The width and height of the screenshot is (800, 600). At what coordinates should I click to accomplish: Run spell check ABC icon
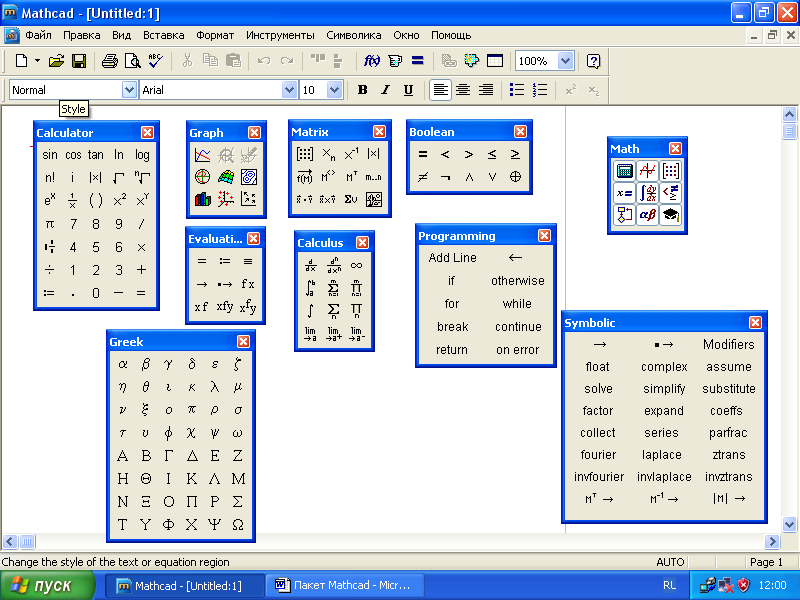(x=156, y=61)
